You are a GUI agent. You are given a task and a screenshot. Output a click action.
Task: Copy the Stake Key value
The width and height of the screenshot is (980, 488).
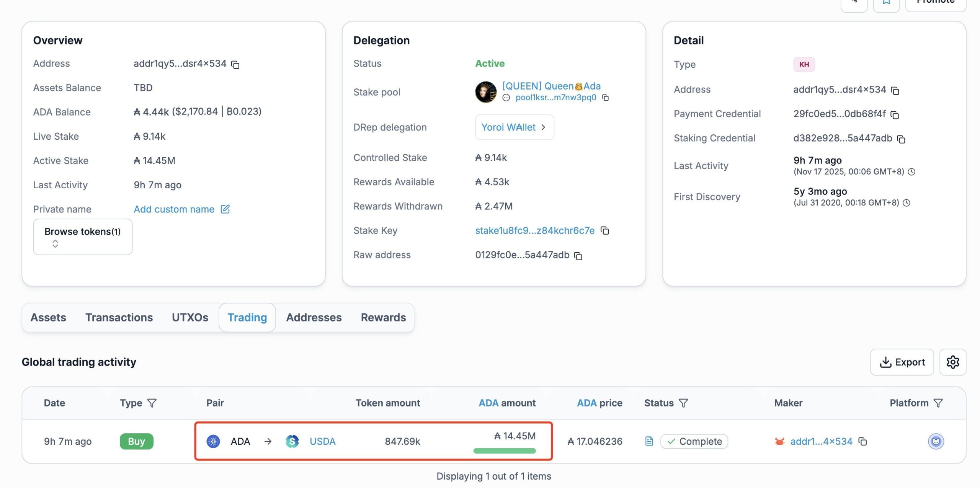pos(605,230)
